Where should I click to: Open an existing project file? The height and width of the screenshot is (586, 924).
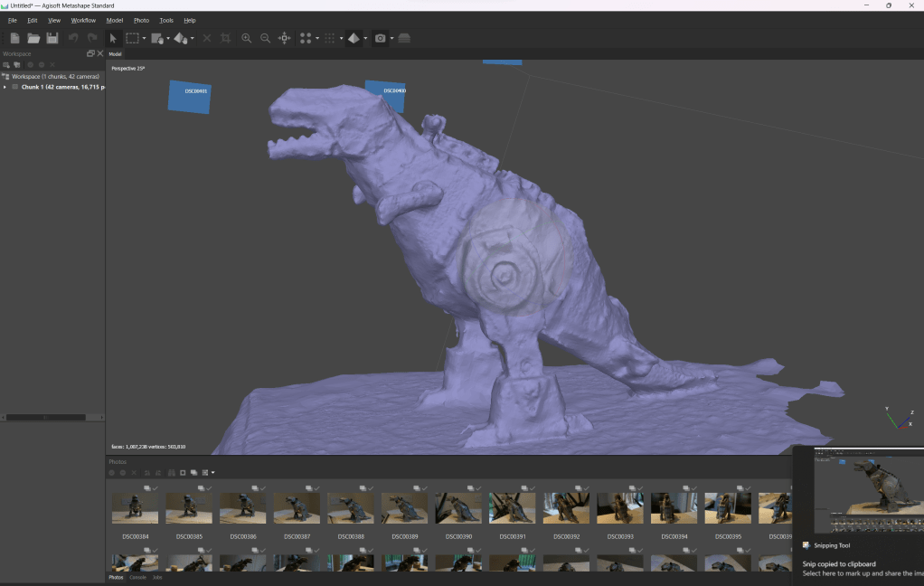coord(33,38)
